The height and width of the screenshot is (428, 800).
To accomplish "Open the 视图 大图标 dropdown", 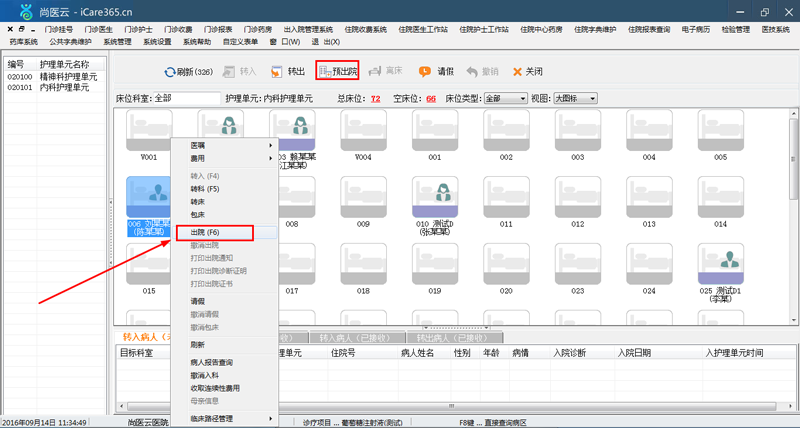I will click(x=576, y=98).
